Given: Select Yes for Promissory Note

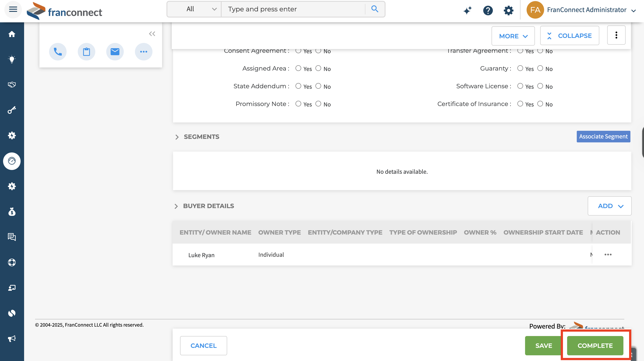Looking at the screenshot, I should click(x=298, y=104).
